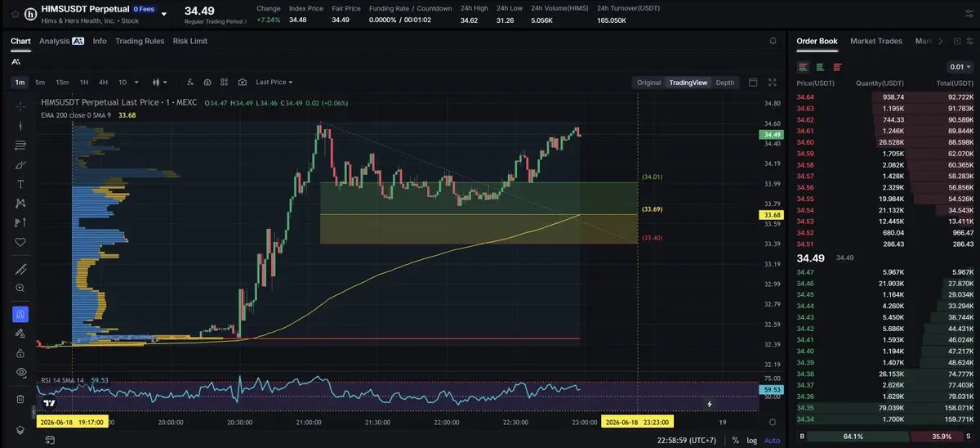Open the chart layout grid icon
Image resolution: width=980 pixels, height=448 pixels.
click(225, 82)
